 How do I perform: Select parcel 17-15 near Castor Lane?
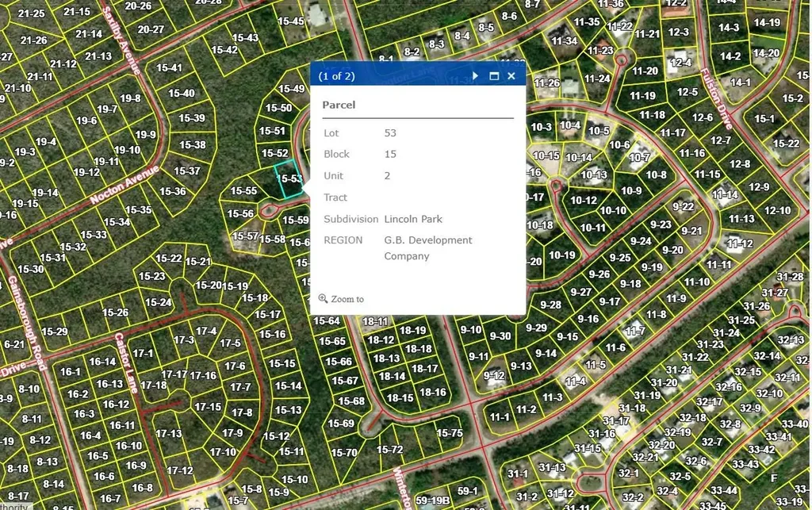(x=208, y=407)
